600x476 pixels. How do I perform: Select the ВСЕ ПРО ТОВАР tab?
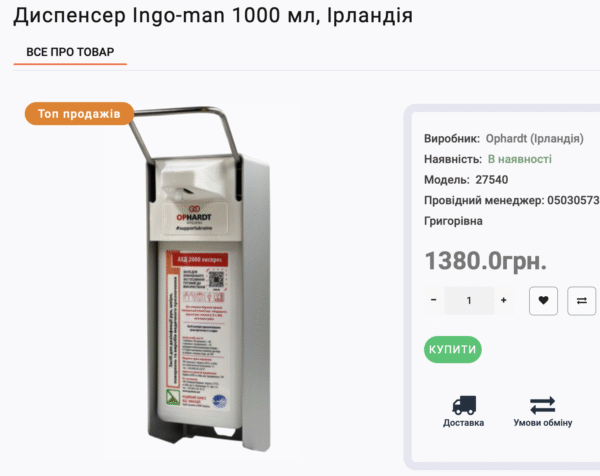pyautogui.click(x=70, y=52)
